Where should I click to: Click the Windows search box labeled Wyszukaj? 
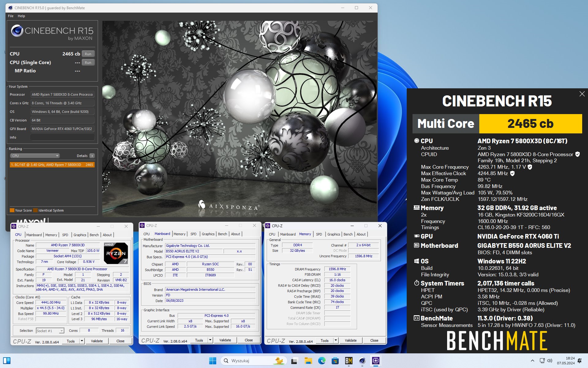coord(254,361)
